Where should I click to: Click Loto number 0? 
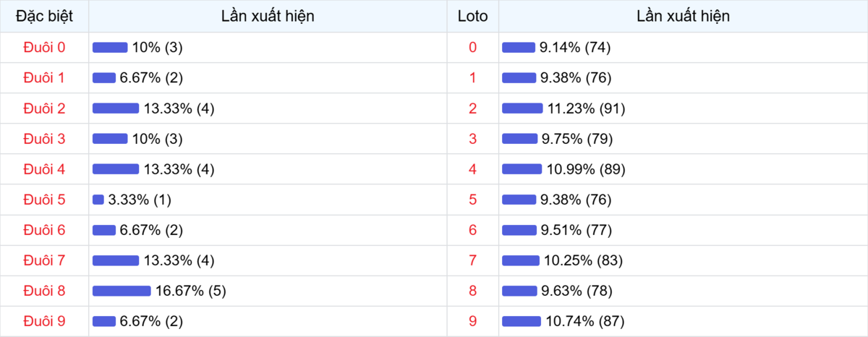tap(473, 48)
